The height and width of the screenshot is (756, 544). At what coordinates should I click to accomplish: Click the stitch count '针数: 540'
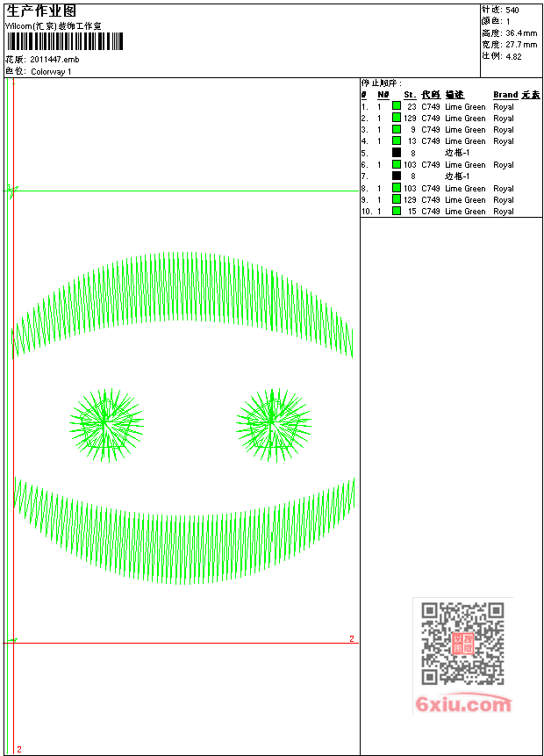pyautogui.click(x=500, y=10)
